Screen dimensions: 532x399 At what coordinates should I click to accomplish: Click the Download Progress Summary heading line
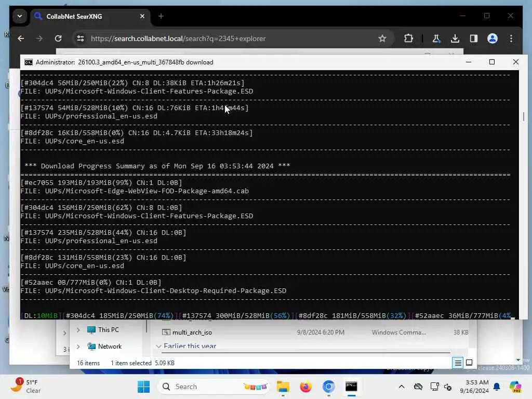[x=157, y=166]
